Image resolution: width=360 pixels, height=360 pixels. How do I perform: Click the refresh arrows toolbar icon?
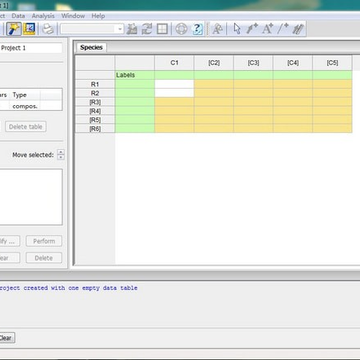click(147, 29)
